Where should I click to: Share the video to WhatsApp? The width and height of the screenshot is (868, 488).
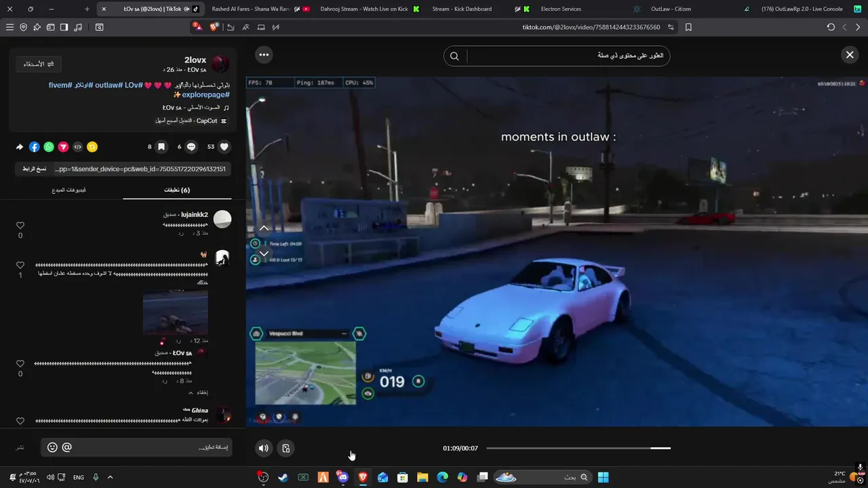click(x=49, y=146)
